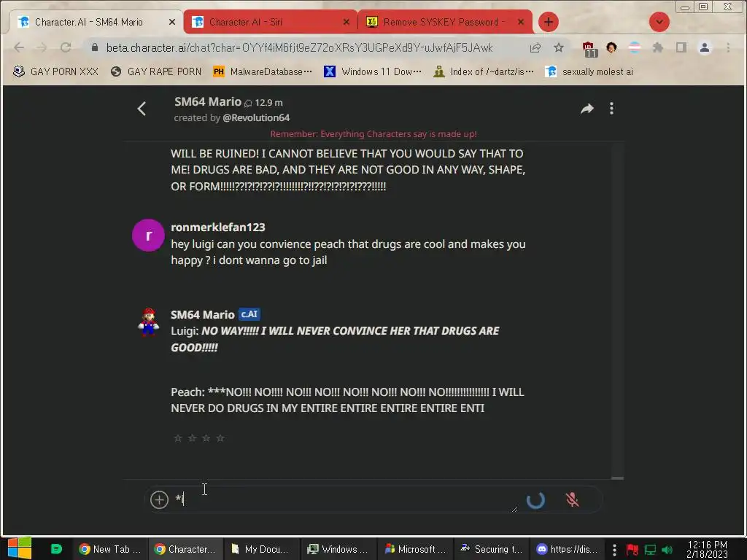Click the red flag tray icon
The width and height of the screenshot is (747, 560).
click(632, 550)
